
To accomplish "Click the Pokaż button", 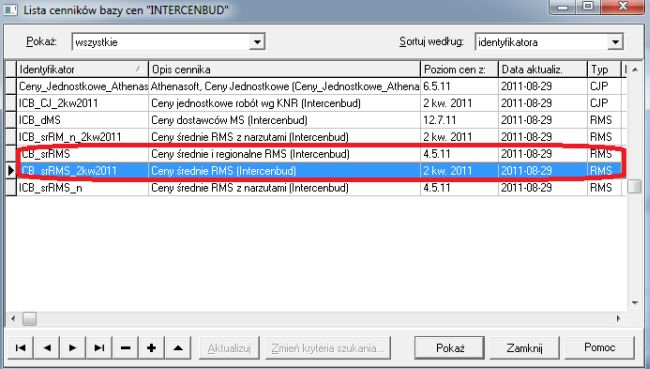I will (x=449, y=347).
